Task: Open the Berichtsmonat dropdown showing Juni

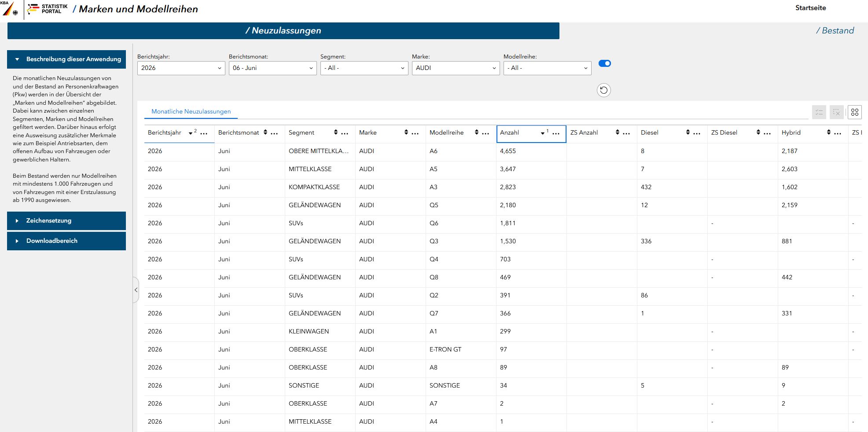Action: 273,68
